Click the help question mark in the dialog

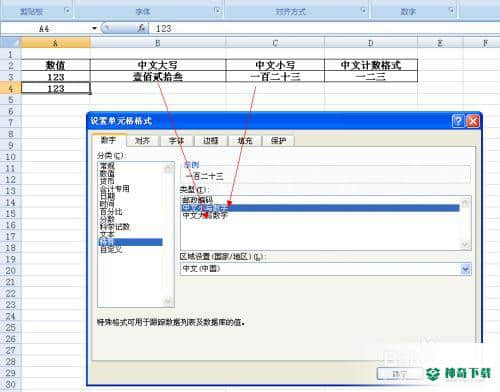pos(458,121)
